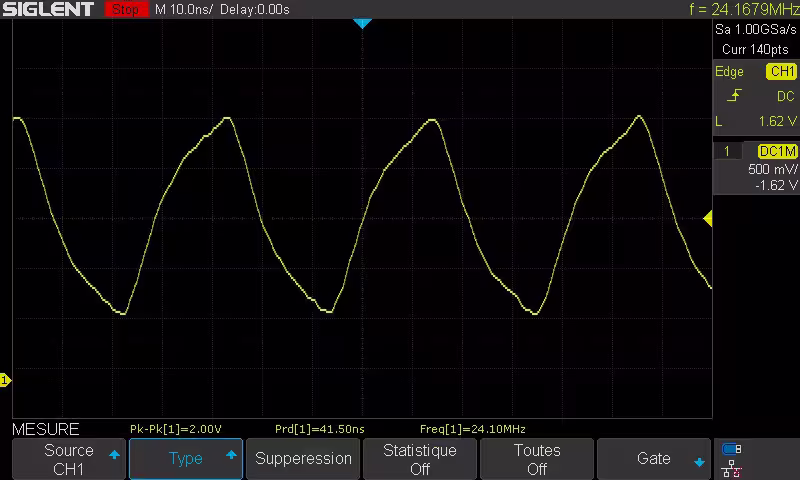Click the MESURE menu title
Screen dimensions: 800x480
pos(46,429)
